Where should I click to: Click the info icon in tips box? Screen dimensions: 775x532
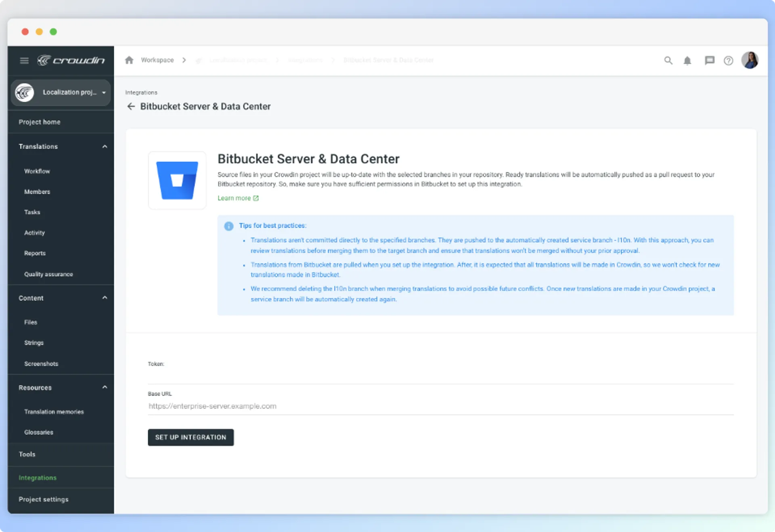229,226
